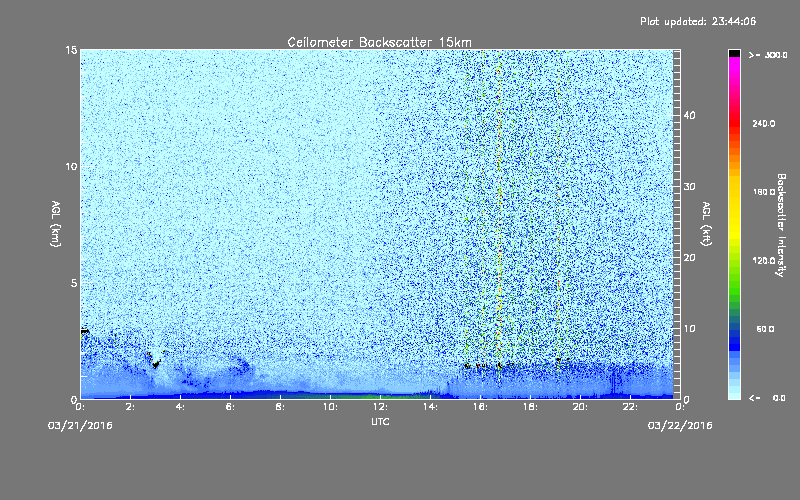
Task: Click the 20 tick on the kft axis
Action: click(x=689, y=258)
